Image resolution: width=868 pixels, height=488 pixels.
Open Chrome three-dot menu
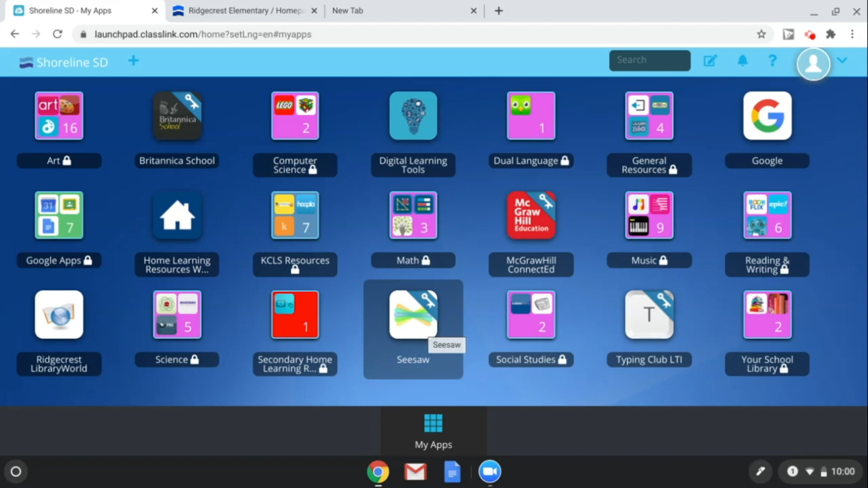click(852, 34)
